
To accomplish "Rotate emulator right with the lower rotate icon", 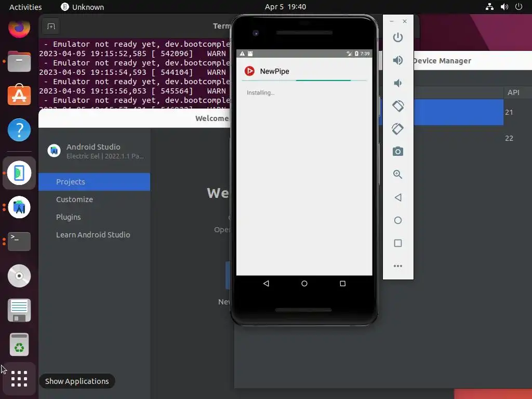I will (x=397, y=129).
